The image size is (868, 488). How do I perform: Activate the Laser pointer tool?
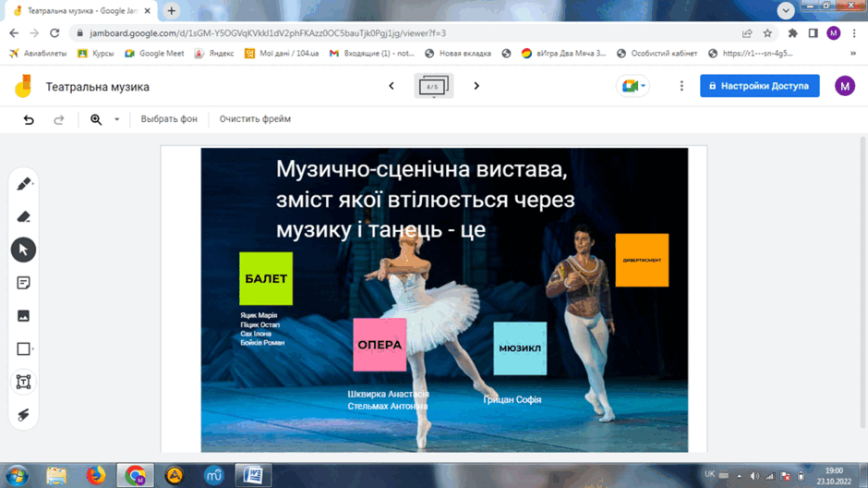[23, 414]
